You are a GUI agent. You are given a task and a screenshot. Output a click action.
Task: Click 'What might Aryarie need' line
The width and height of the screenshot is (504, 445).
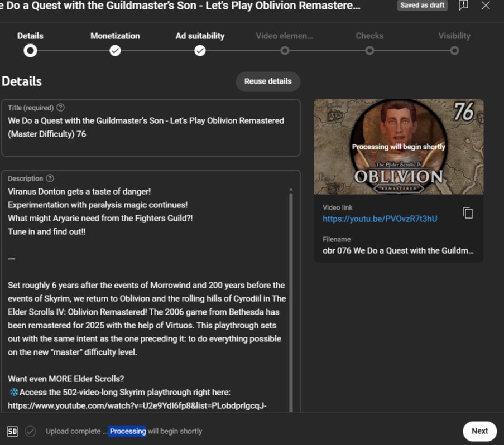[x=100, y=219]
